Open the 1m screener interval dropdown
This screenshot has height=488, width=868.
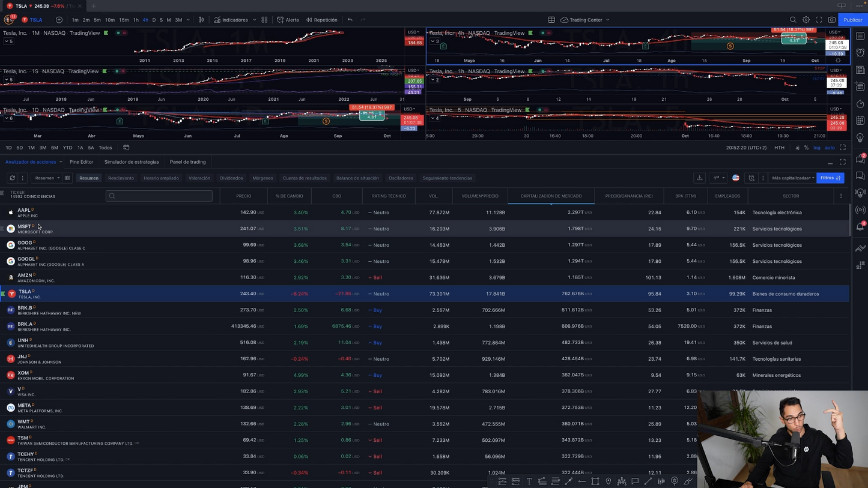(718, 178)
